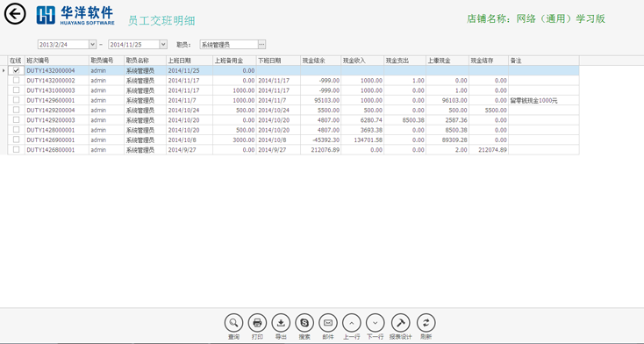Screen dimensions: 644x344
Task: Click cash balance value 212076.89
Action: [x=325, y=150]
